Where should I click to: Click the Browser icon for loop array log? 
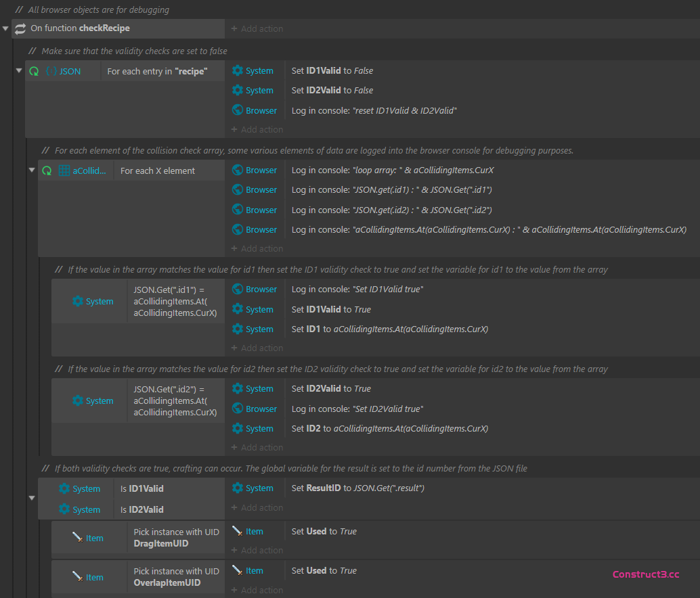click(x=237, y=170)
